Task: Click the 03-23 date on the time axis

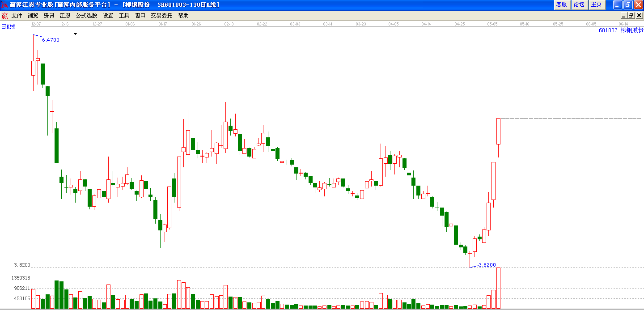Action: 361,24
